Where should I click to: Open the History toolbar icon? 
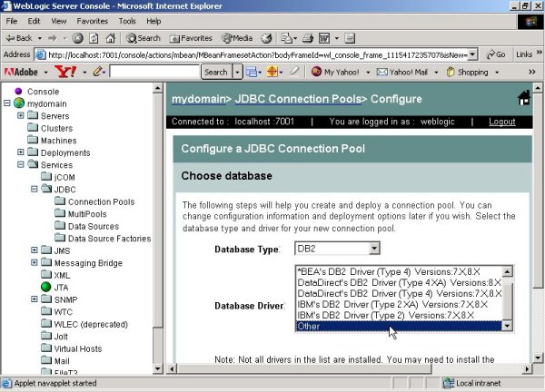point(266,38)
